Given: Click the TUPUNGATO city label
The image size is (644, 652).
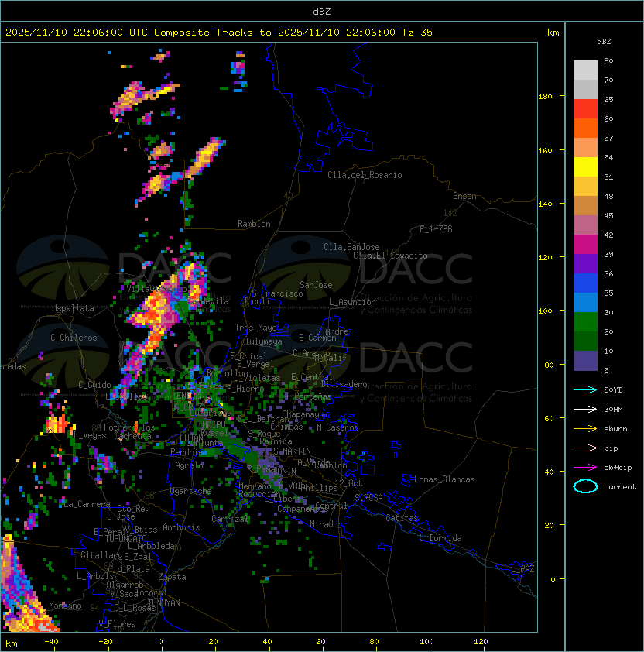Looking at the screenshot, I should 125,539.
